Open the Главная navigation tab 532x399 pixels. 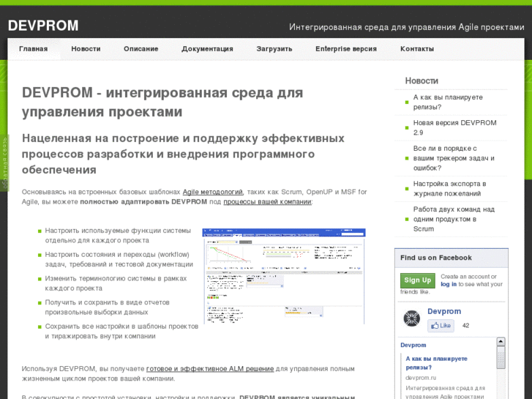33,49
